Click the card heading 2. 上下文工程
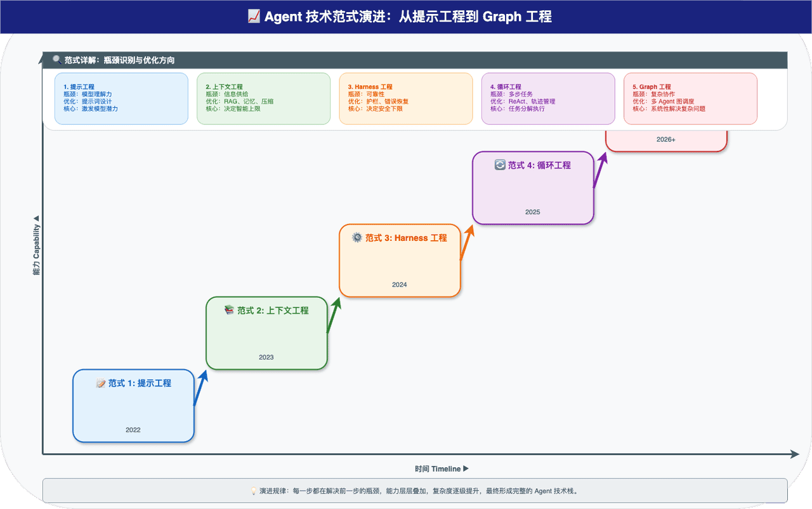The width and height of the screenshot is (812, 509). click(224, 87)
